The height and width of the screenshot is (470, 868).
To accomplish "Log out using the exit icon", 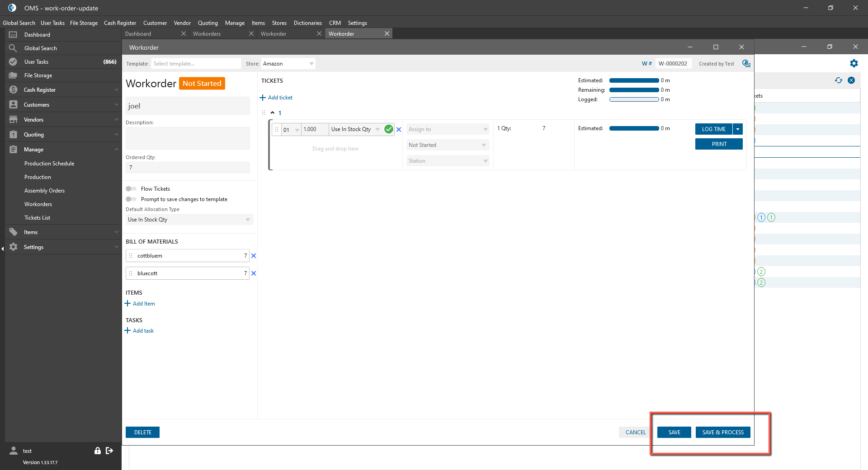I will (109, 451).
